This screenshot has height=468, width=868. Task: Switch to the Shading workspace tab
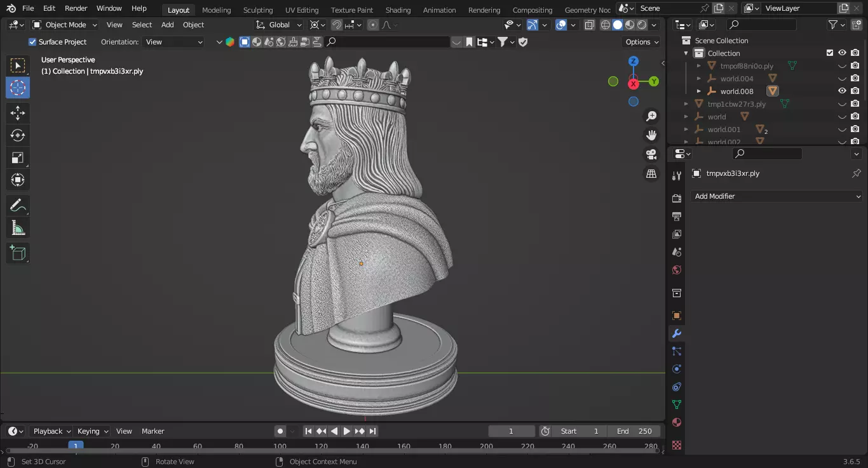coord(398,10)
